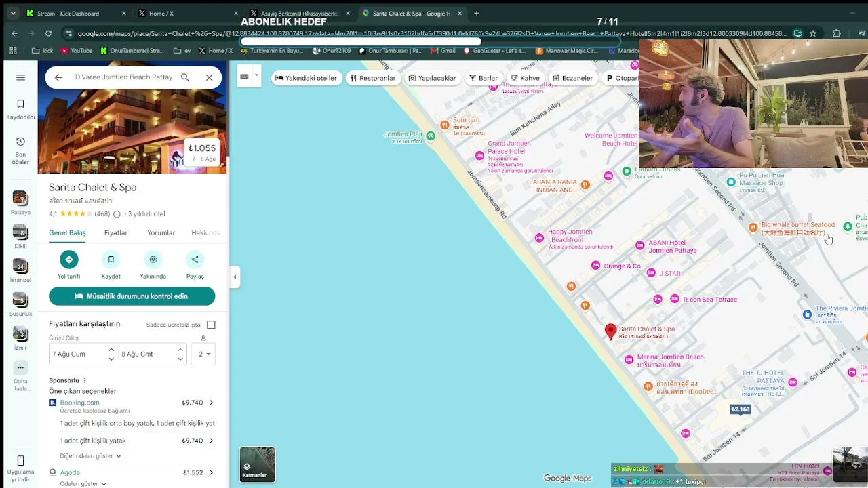
Task: Open the Pattaya recent search shortcut
Action: click(x=20, y=203)
